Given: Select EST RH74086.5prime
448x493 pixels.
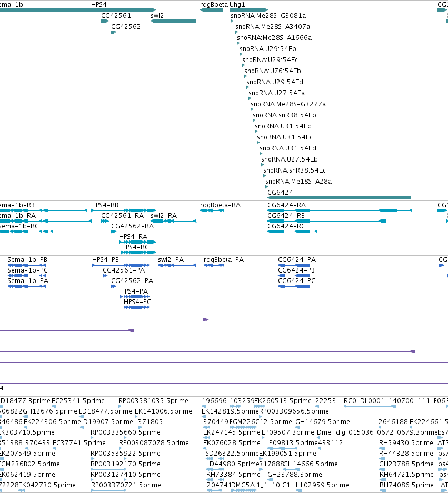Looking at the screenshot, I should 406,485.
